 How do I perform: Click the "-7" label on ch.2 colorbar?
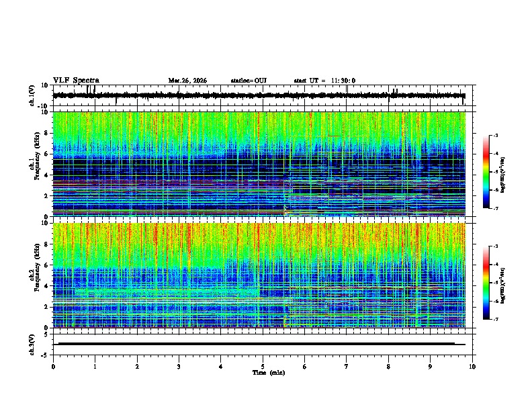[x=495, y=320]
